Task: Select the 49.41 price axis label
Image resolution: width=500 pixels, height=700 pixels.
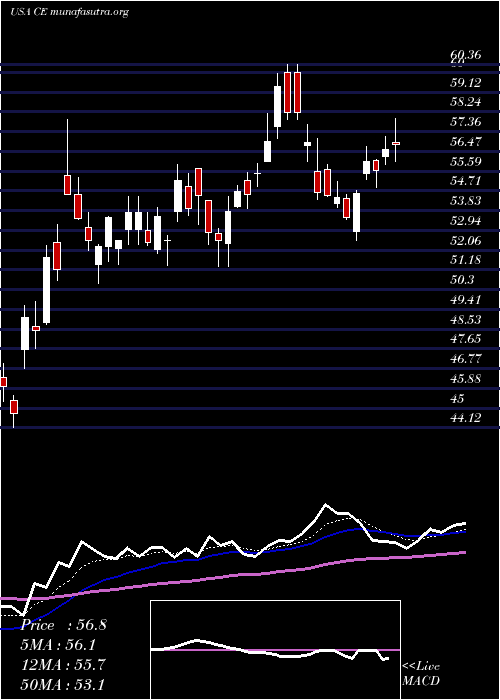Action: pyautogui.click(x=466, y=300)
